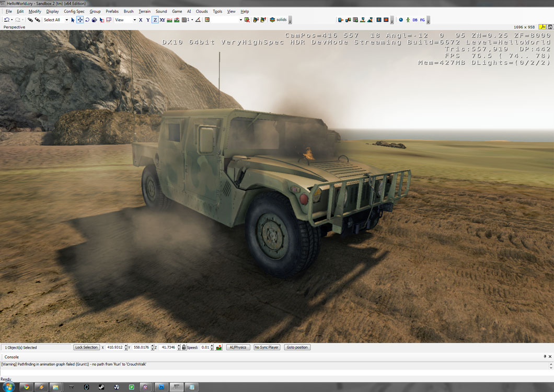Open the Undo history dropdown arrow
Image resolution: width=554 pixels, height=392 pixels.
(12, 20)
